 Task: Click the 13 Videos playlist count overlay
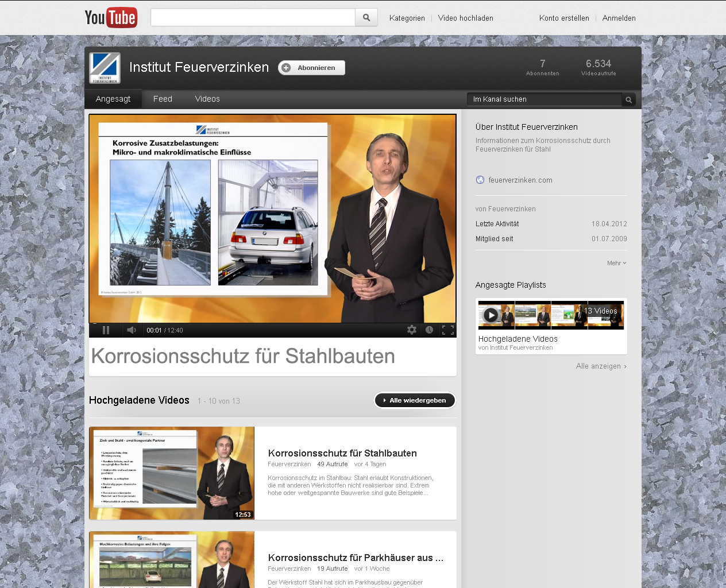tap(601, 311)
